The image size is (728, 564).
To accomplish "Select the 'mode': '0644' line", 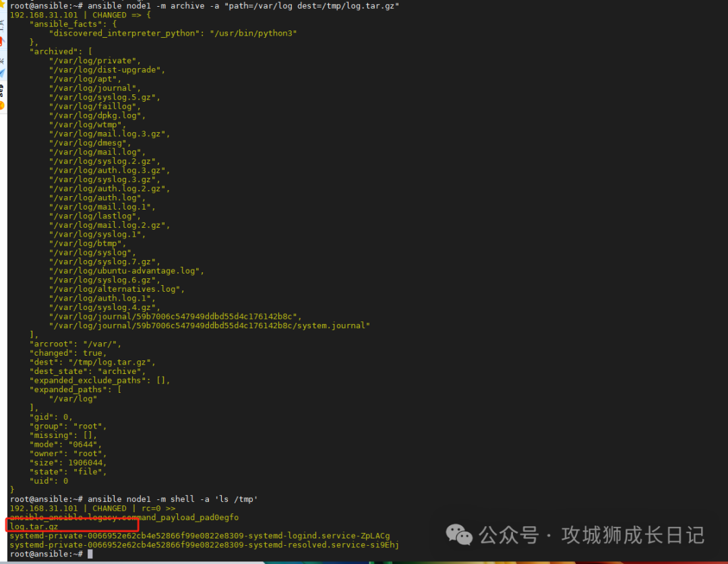I will 65,445.
